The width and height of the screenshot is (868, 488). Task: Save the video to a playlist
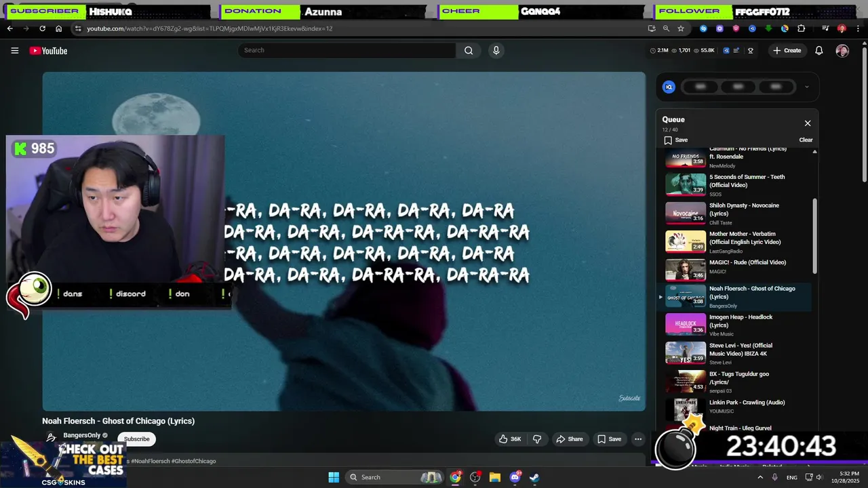(x=609, y=439)
